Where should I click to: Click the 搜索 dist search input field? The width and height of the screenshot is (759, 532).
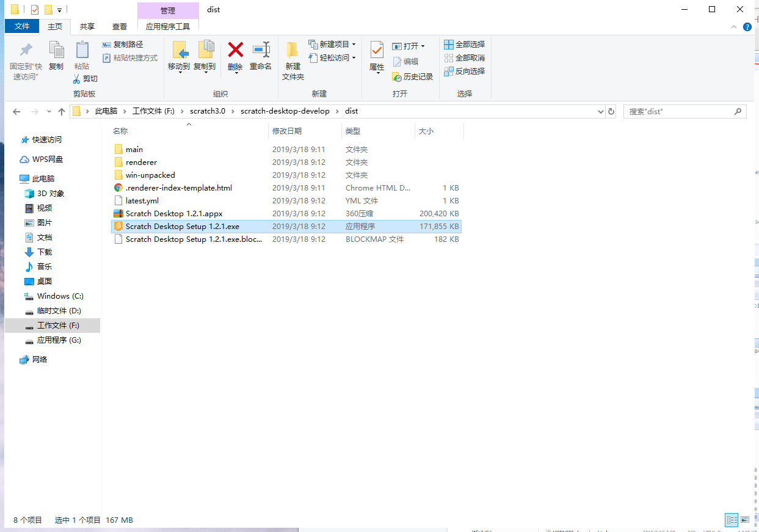678,111
